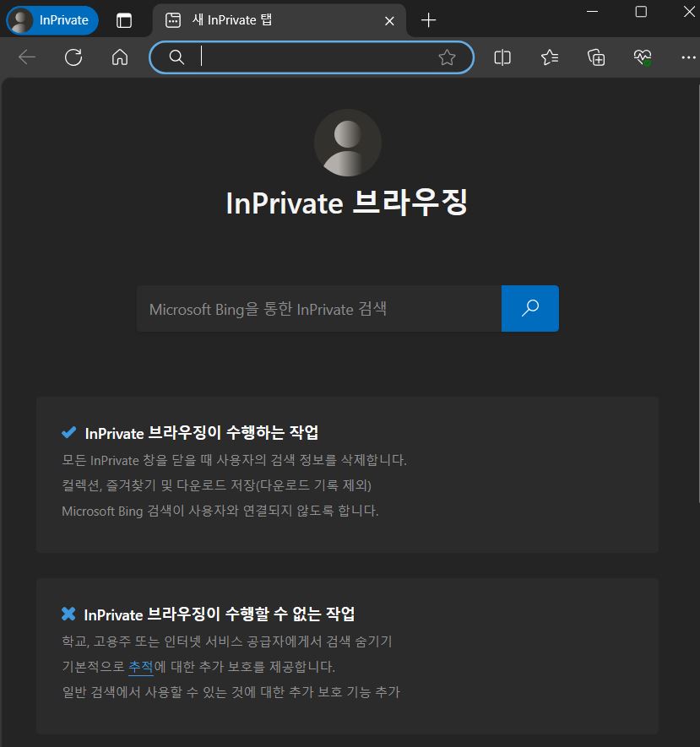Open Settings and more menu
This screenshot has height=747, width=700.
pyautogui.click(x=688, y=57)
